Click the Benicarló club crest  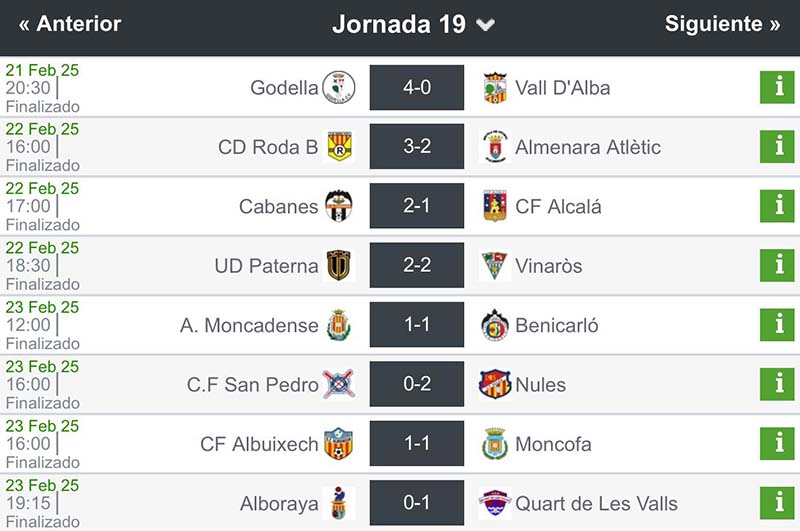(x=495, y=325)
